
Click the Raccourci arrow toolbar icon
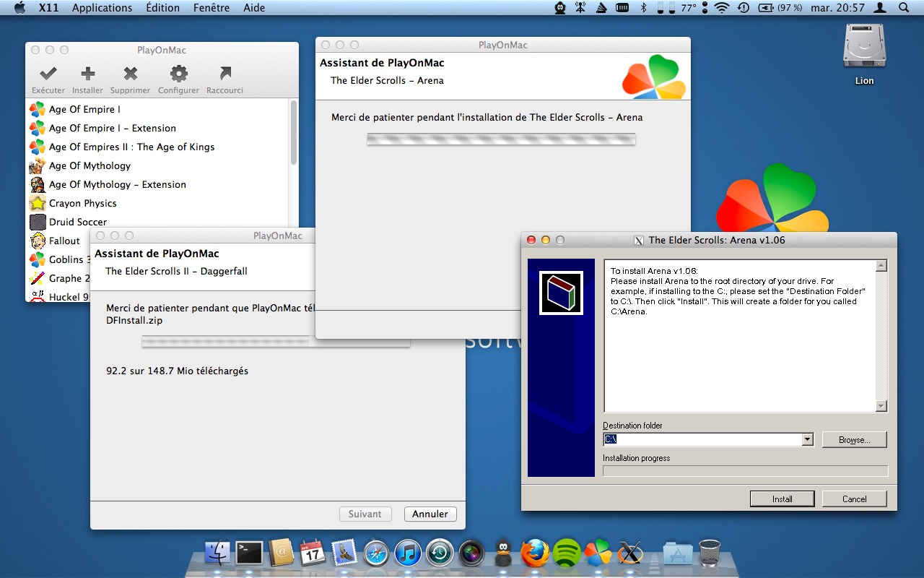tap(225, 74)
